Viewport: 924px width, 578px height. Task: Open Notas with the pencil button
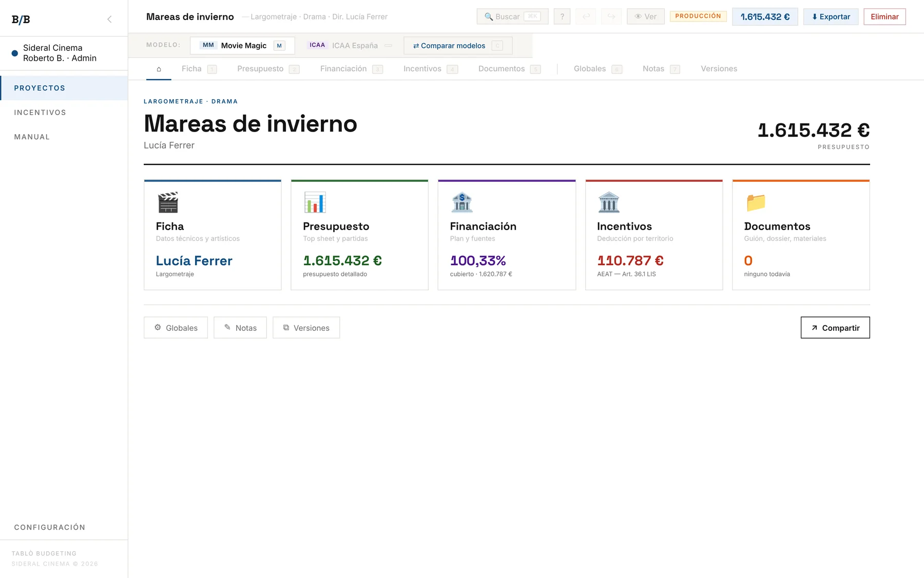pyautogui.click(x=240, y=328)
